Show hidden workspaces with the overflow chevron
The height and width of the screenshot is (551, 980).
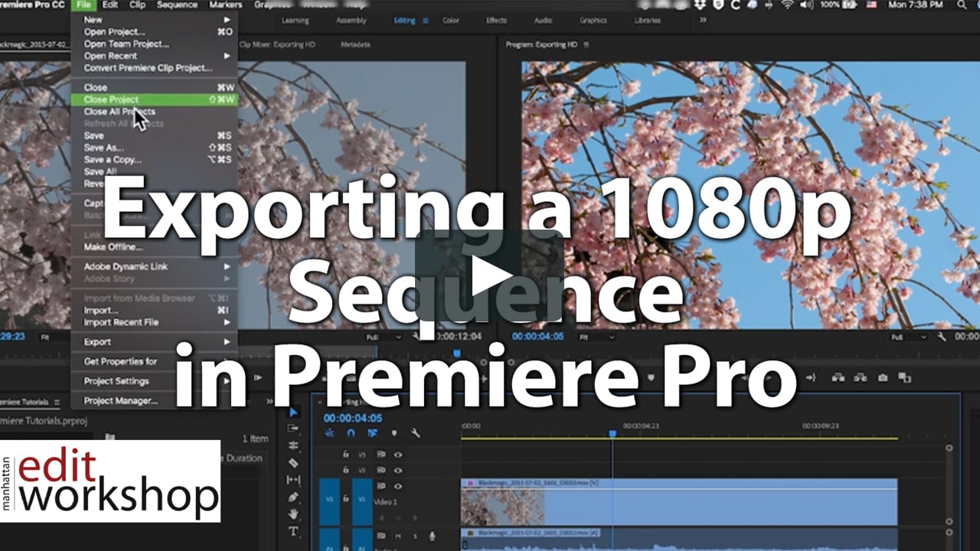pyautogui.click(x=703, y=21)
